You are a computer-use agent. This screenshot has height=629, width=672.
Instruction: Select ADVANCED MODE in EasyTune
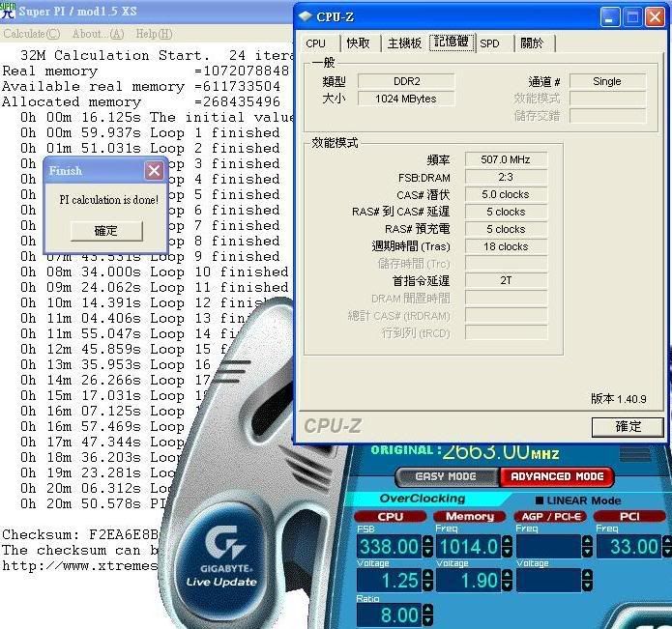557,476
